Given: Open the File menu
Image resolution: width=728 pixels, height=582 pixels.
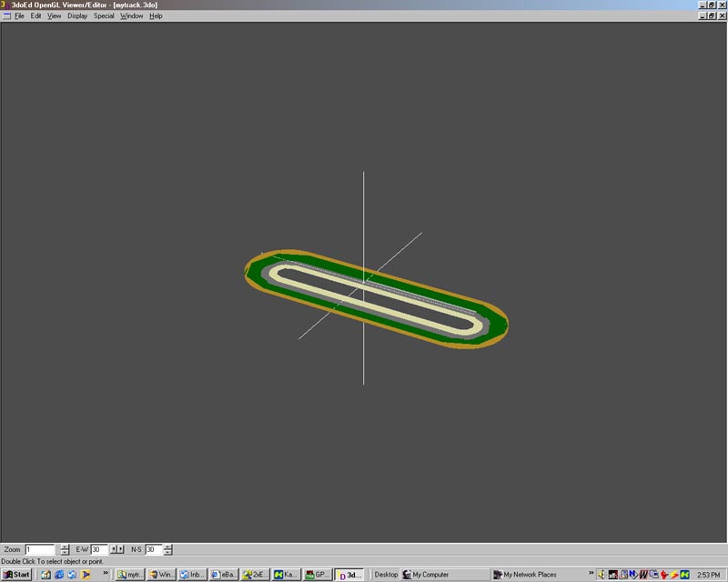Looking at the screenshot, I should 19,15.
